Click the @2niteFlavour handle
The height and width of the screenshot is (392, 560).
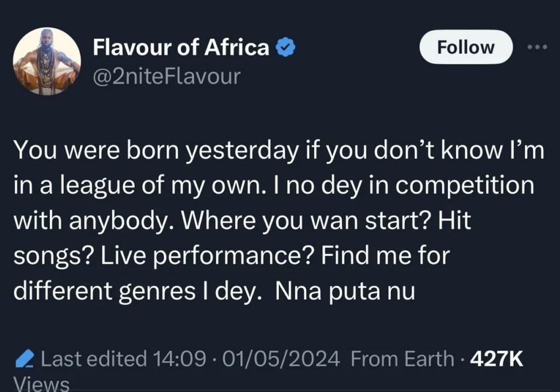[x=166, y=76]
